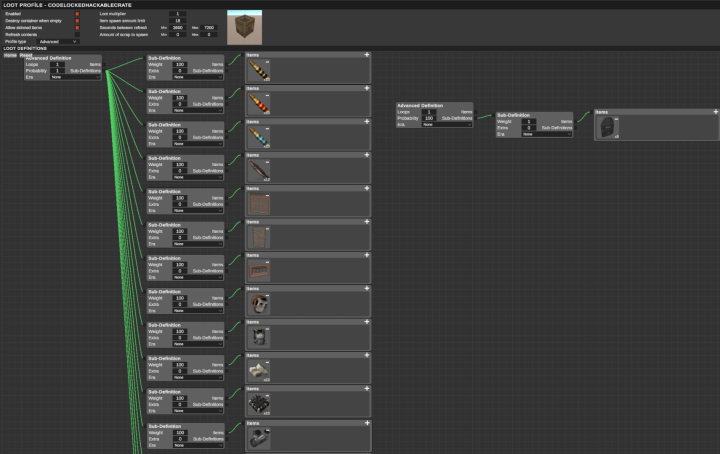
Task: Open Era dropdown in right Advanced Definition node
Action: pyautogui.click(x=447, y=124)
